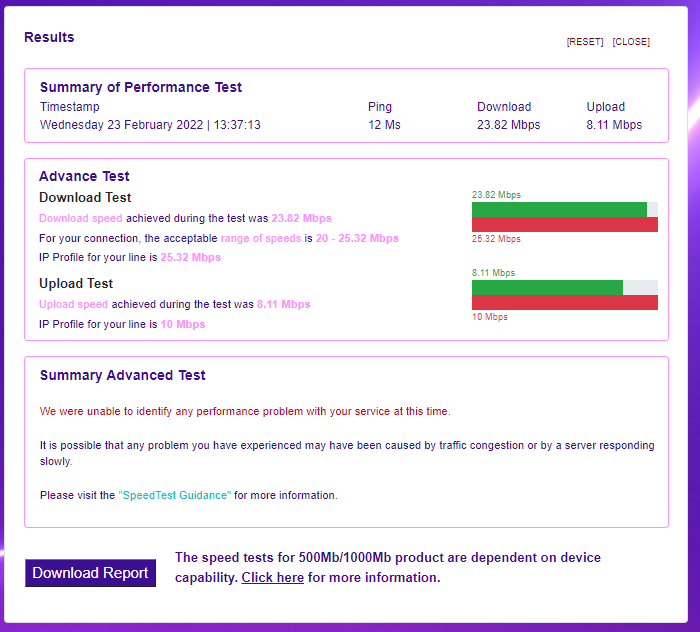Image resolution: width=700 pixels, height=632 pixels.
Task: Close the Results panel via CLOSE
Action: pyautogui.click(x=631, y=42)
